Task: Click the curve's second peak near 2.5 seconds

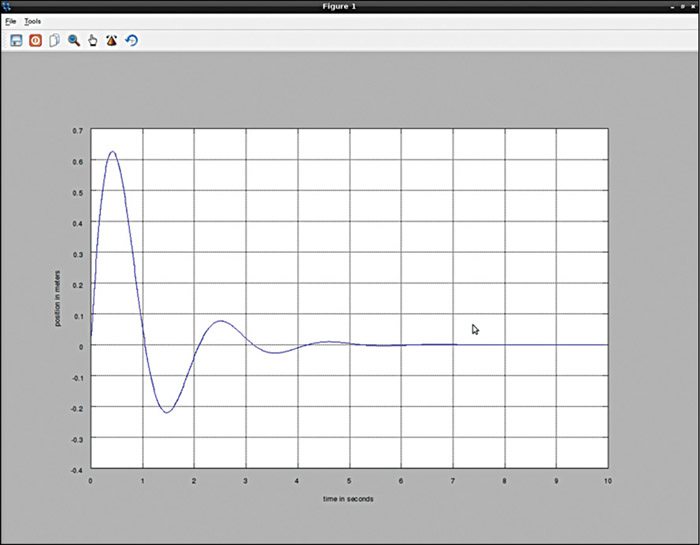Action: click(x=220, y=321)
